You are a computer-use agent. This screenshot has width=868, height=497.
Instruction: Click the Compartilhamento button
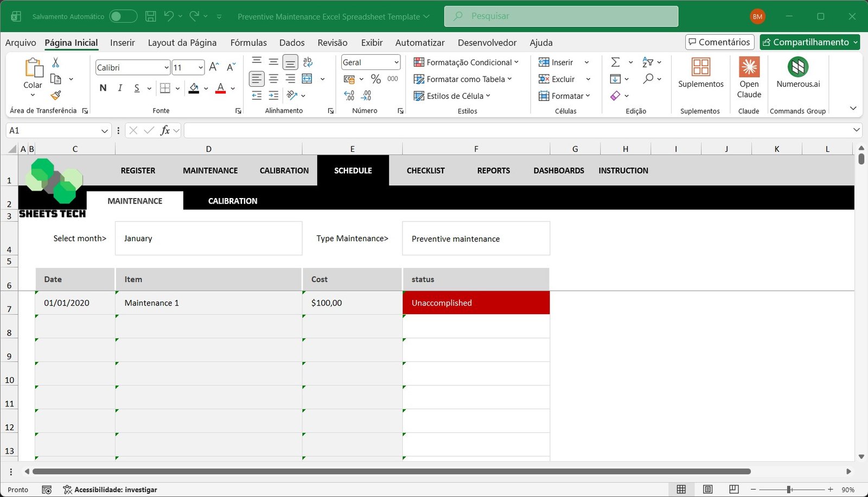(x=809, y=42)
